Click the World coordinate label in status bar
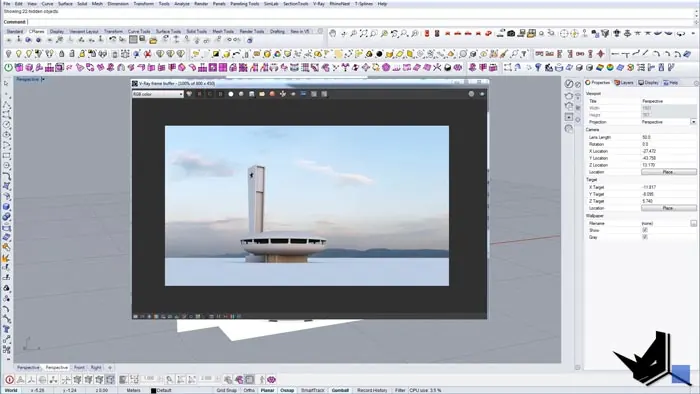700x394 pixels. pyautogui.click(x=11, y=390)
